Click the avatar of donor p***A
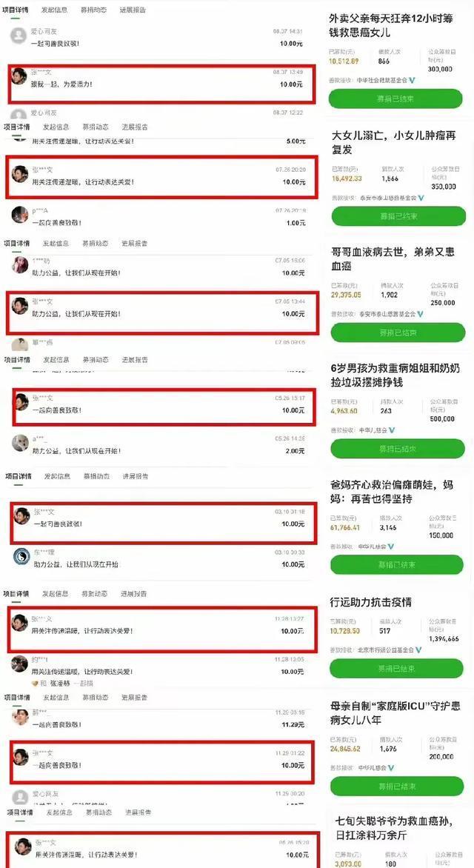474x868 pixels. click(20, 215)
